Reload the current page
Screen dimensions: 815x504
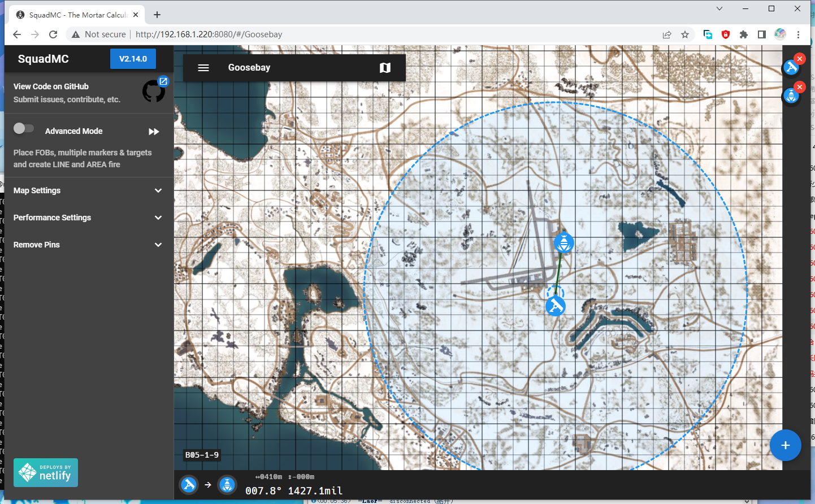click(x=53, y=34)
